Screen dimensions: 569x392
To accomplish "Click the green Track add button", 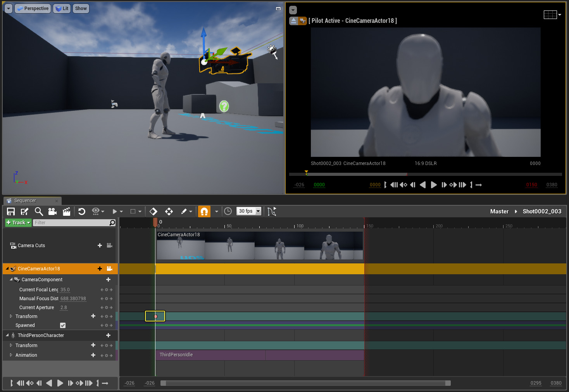I will 18,223.
